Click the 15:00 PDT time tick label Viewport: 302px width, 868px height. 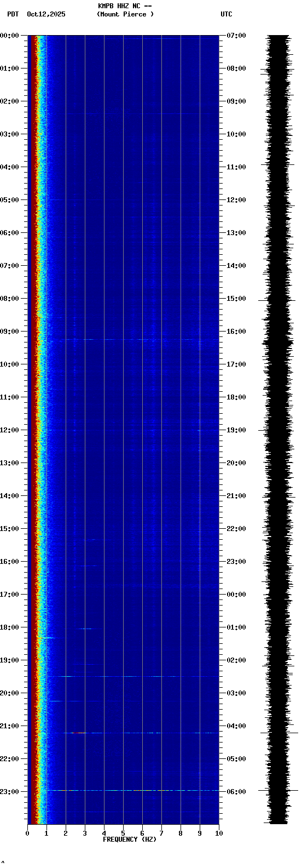(x=10, y=529)
